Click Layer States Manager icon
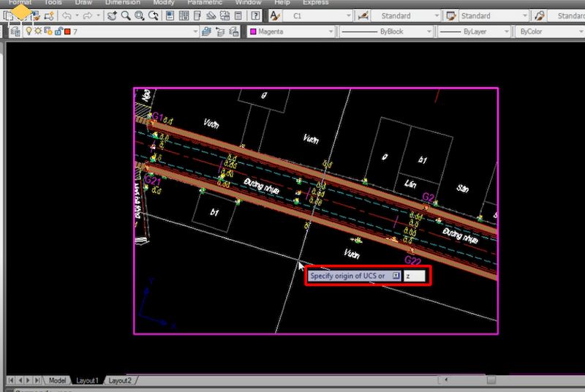Screen dimensions: 585x392 point(234,31)
